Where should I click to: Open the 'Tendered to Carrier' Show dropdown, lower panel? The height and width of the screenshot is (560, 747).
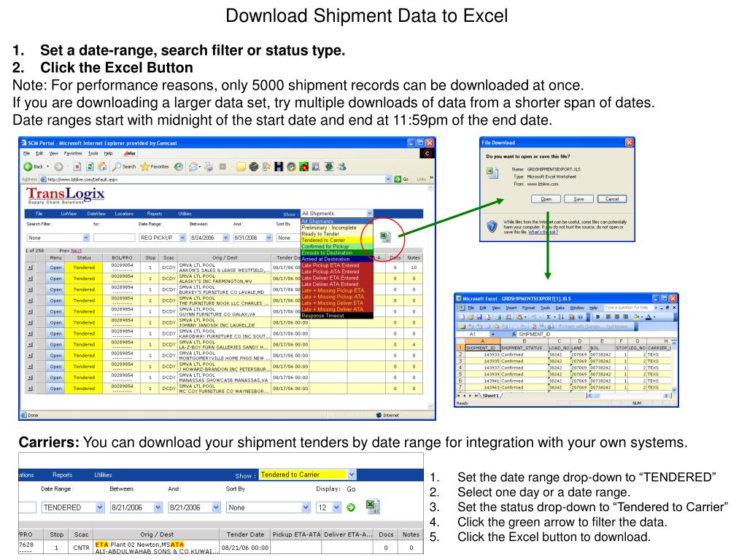point(352,475)
